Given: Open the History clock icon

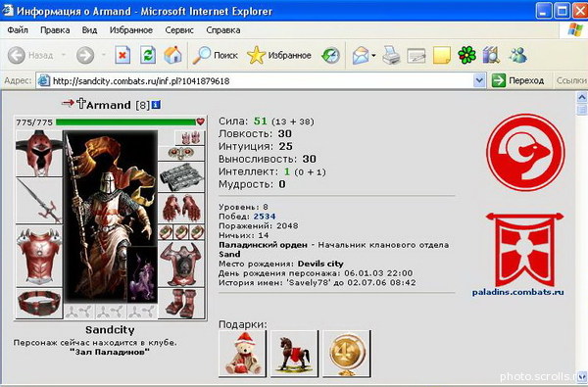Looking at the screenshot, I should pyautogui.click(x=331, y=56).
